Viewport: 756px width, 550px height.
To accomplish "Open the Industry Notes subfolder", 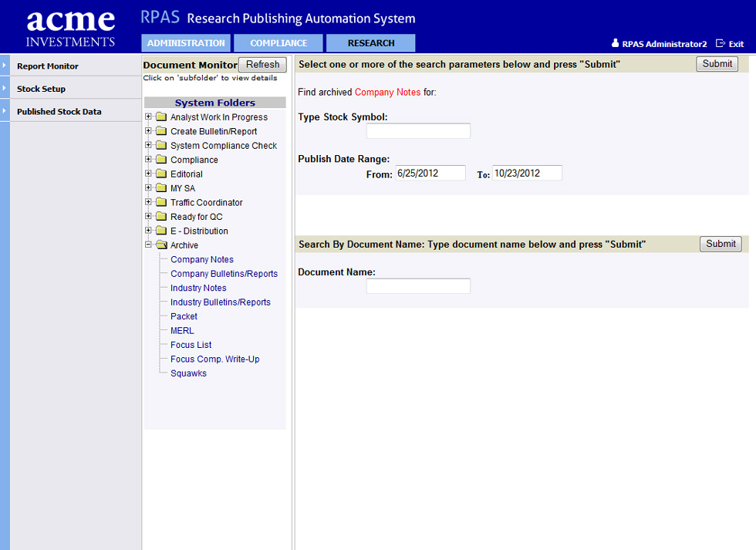I will (x=198, y=288).
